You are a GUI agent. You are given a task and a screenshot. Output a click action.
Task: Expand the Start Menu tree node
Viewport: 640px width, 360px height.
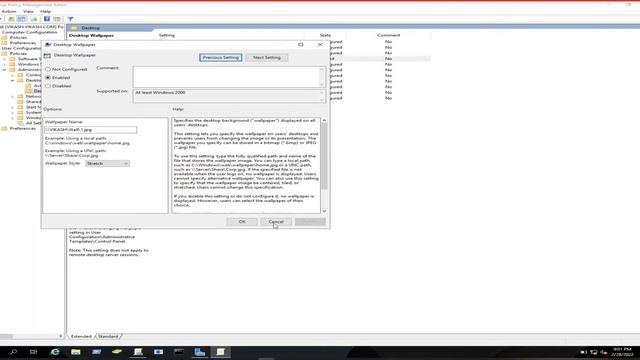[13, 107]
